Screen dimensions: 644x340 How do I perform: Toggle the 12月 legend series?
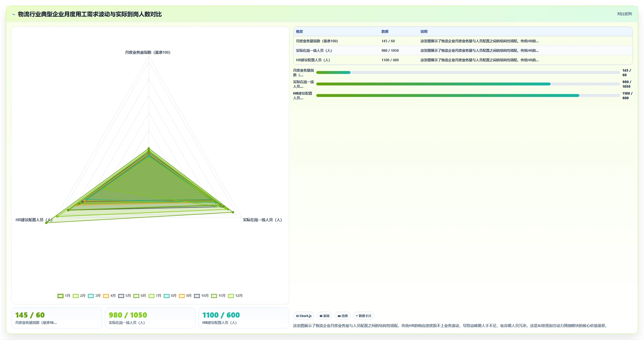(x=235, y=296)
